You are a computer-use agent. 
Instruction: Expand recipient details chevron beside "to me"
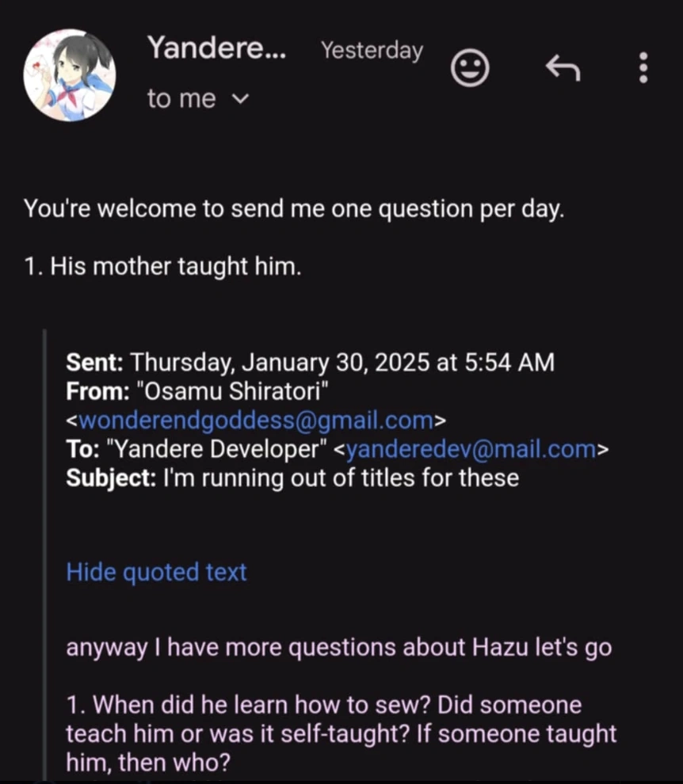point(242,100)
